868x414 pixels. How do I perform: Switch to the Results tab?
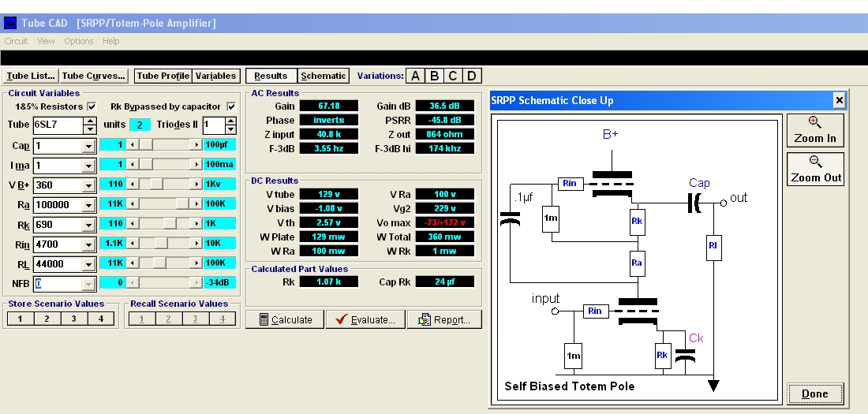(x=271, y=76)
